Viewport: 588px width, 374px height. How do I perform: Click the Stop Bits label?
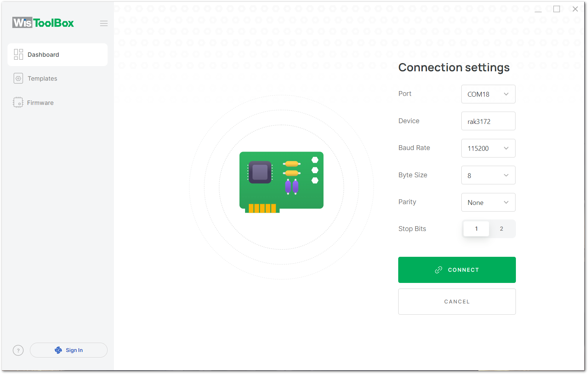tap(412, 229)
